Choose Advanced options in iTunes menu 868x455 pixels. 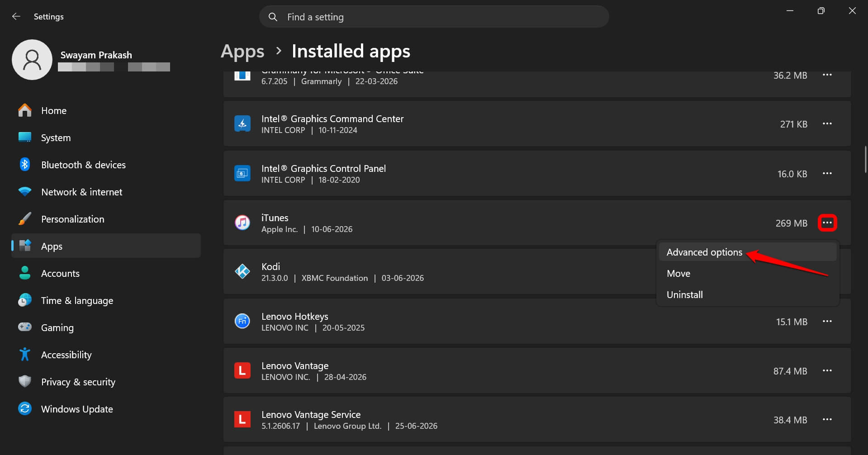point(748,252)
